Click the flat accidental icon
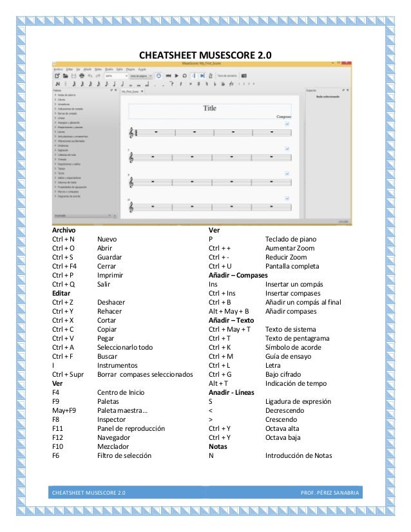 pyautogui.click(x=215, y=84)
